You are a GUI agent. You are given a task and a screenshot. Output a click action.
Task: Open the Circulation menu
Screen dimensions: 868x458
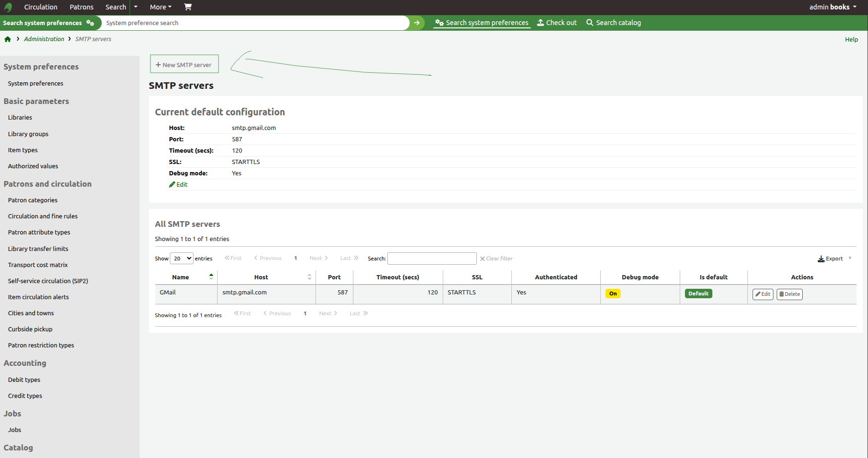(x=41, y=7)
